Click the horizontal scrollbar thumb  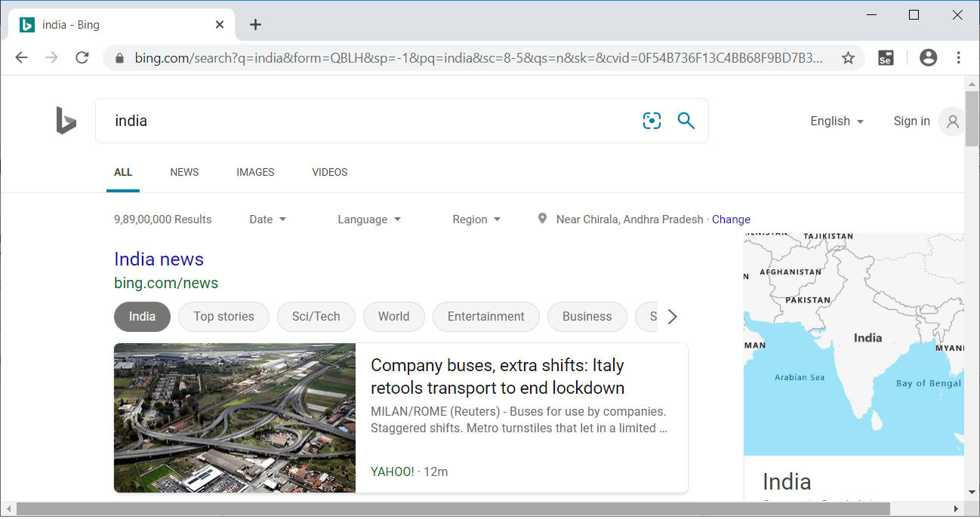point(453,509)
